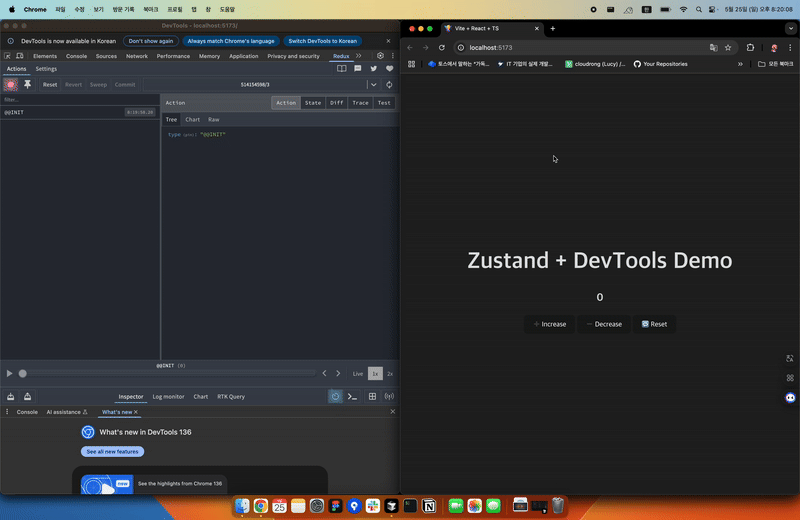
Task: Click the action slider handle
Action: tap(22, 374)
